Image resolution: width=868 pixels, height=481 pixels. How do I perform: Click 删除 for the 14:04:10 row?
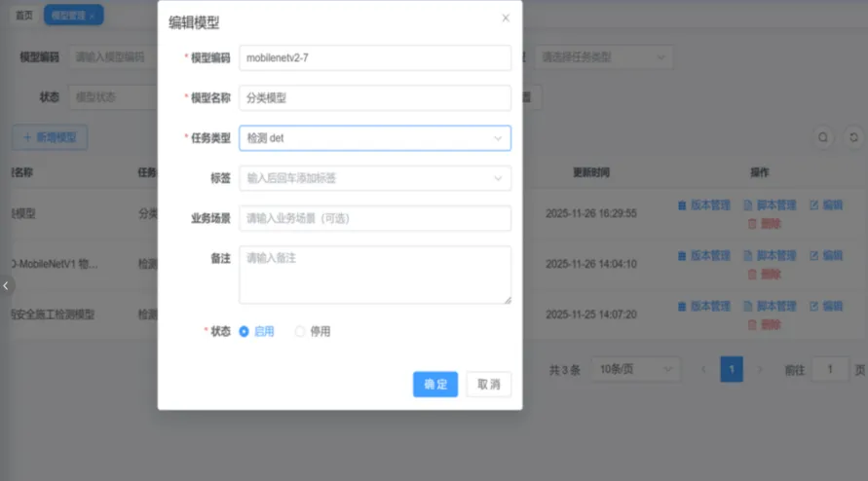(764, 274)
